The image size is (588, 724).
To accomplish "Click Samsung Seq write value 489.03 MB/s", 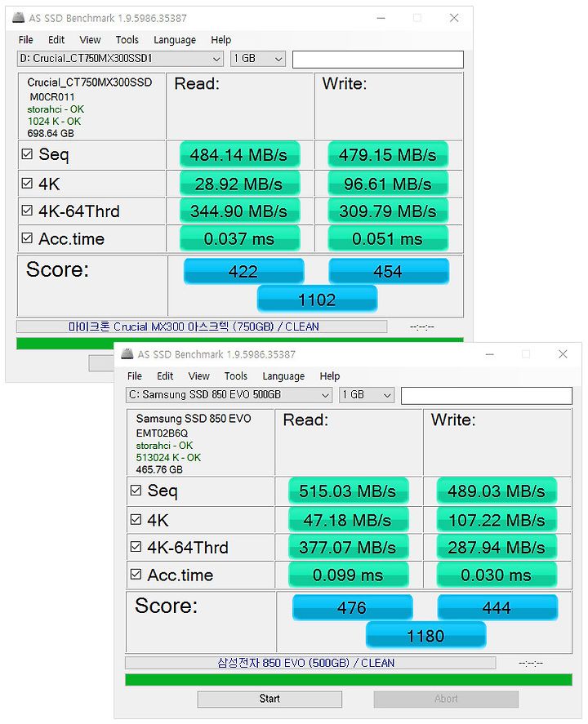I will pyautogui.click(x=496, y=491).
